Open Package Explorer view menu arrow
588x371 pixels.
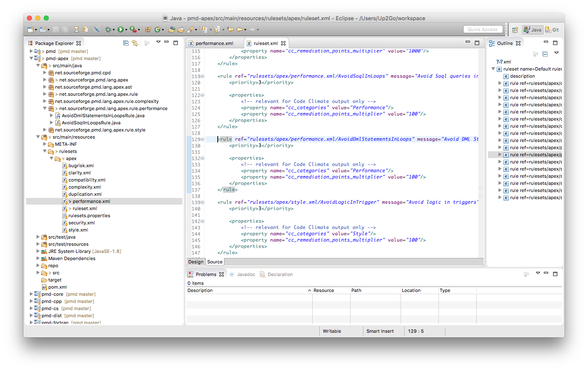(x=158, y=42)
